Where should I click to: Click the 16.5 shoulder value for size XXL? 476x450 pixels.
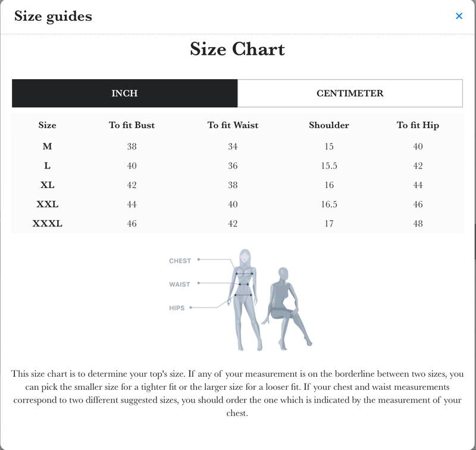coord(329,205)
